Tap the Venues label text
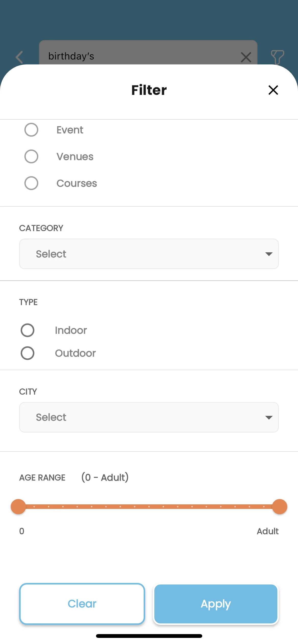Screen dimensions: 298x644 pos(75,157)
